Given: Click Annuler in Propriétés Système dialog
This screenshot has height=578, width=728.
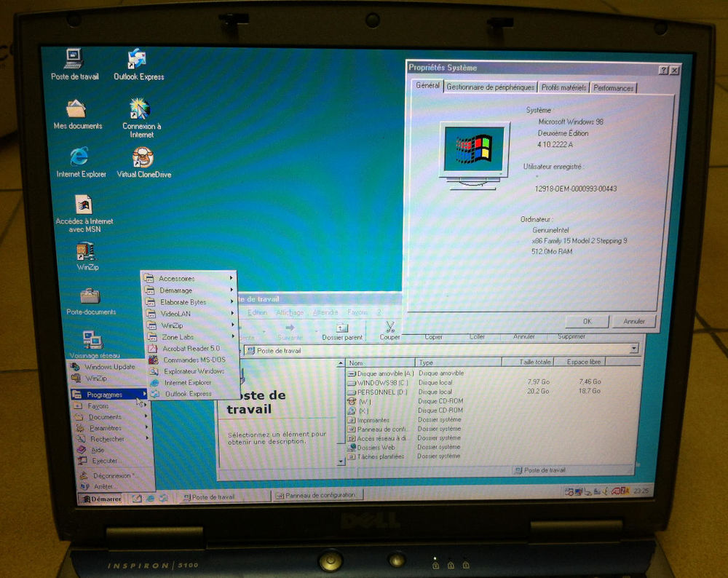Looking at the screenshot, I should click(634, 321).
